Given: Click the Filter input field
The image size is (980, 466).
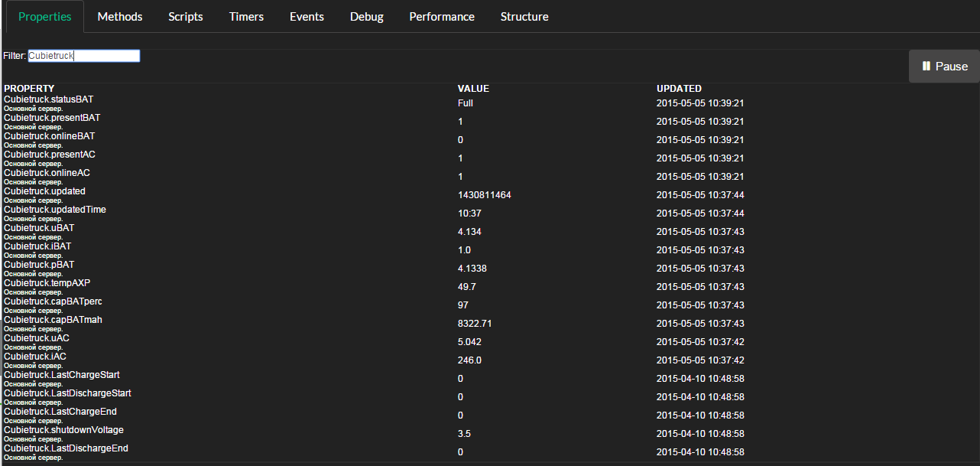Looking at the screenshot, I should coord(84,56).
